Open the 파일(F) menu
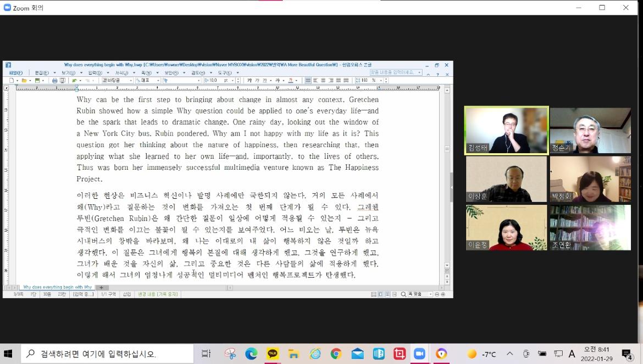Image resolution: width=643 pixels, height=364 pixels. (15, 72)
